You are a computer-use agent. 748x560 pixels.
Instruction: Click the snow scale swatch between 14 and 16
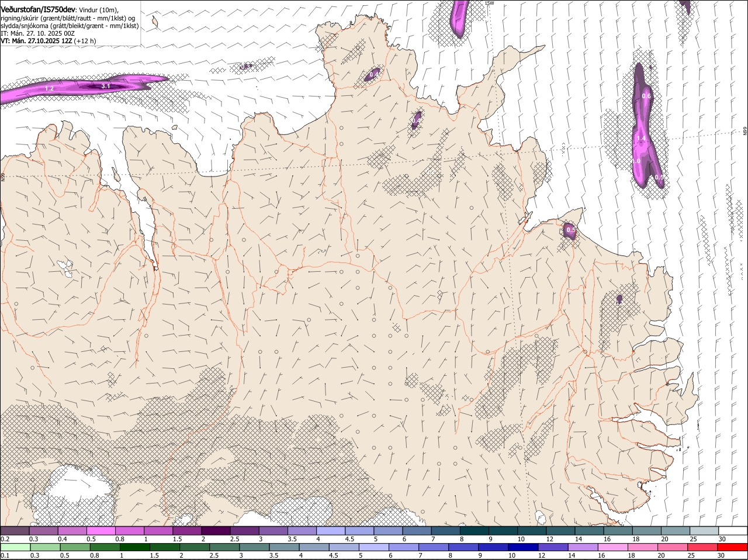pyautogui.click(x=589, y=531)
